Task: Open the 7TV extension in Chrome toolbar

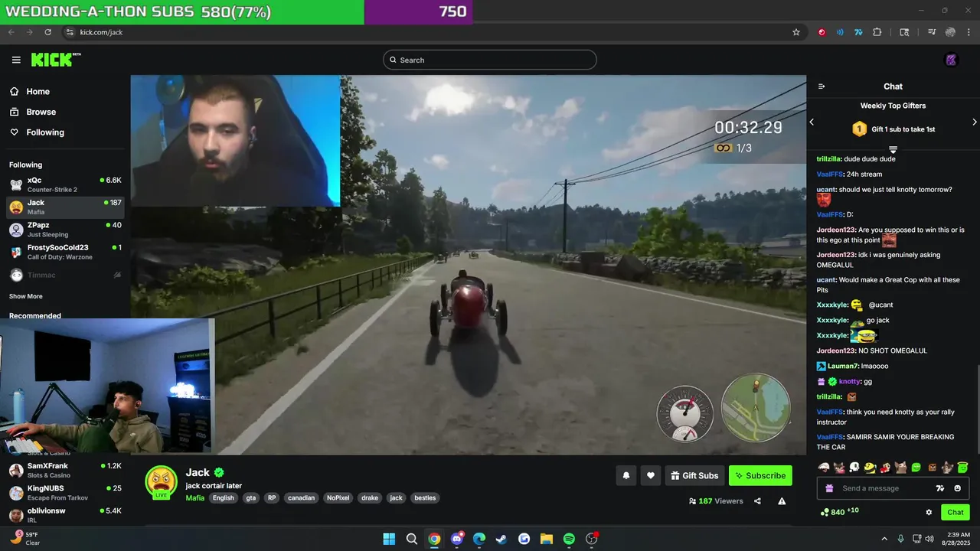Action: (x=858, y=32)
